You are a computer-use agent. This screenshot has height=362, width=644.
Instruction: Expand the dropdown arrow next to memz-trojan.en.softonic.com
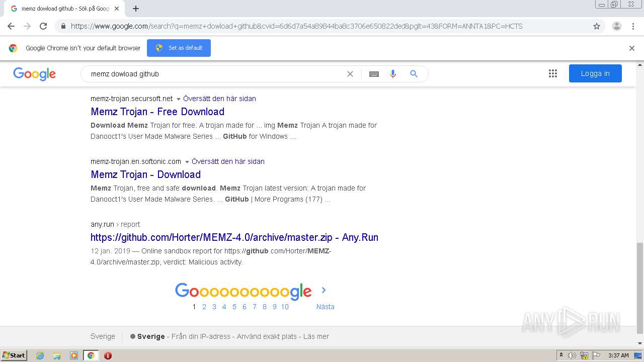187,162
